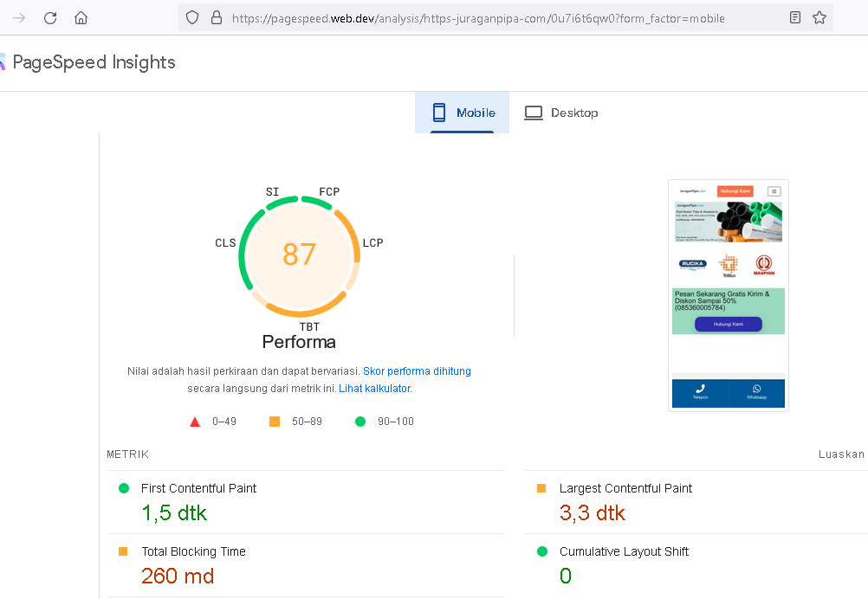
Task: Open the 'Lihat kalkulator' link
Action: tap(374, 389)
